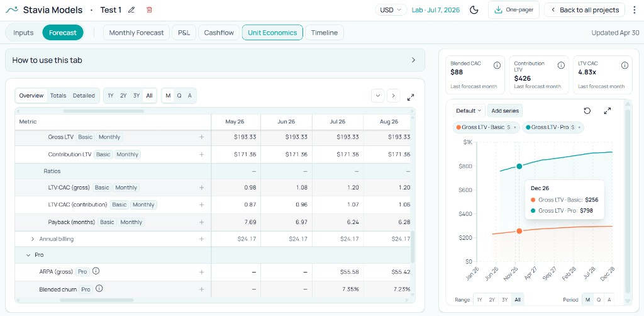Image resolution: width=644 pixels, height=316 pixels.
Task: Show info for LTV:CAC card
Action: pos(625,65)
